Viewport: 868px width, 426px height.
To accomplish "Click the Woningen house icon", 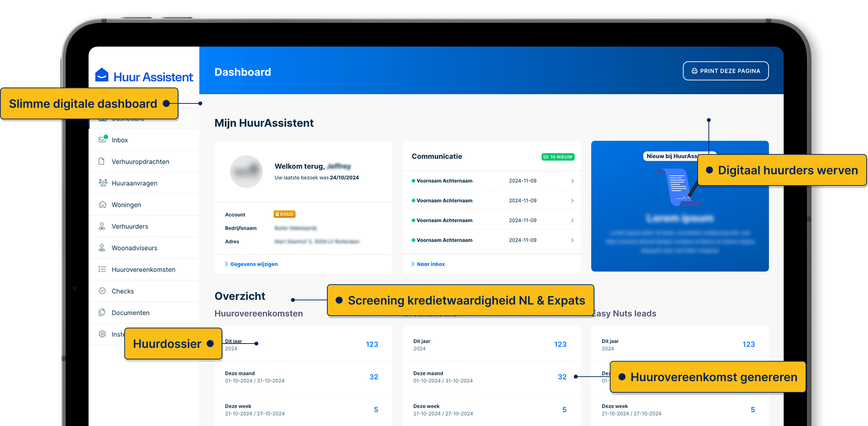I will tap(103, 204).
